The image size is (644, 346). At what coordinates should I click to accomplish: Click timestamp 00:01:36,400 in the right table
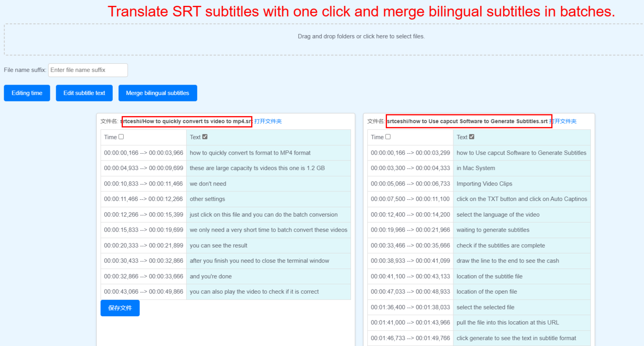pyautogui.click(x=410, y=307)
